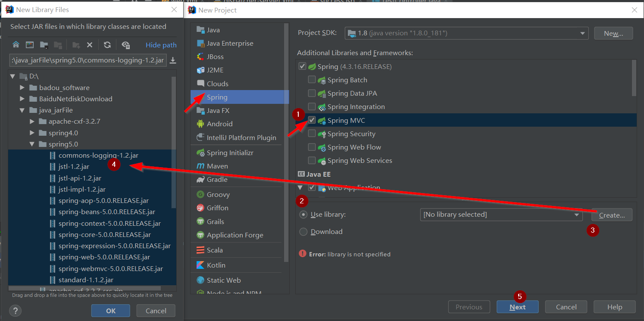
Task: Collapse the spring5.0 folder
Action: coord(32,144)
